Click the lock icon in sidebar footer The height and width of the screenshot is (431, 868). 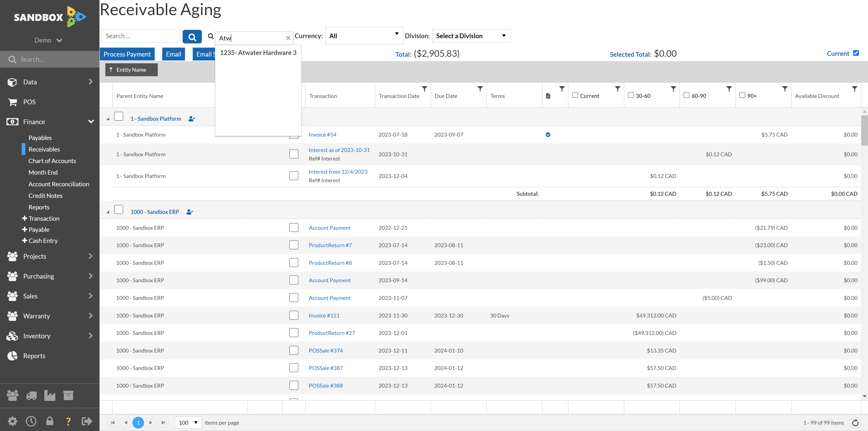[x=50, y=421]
